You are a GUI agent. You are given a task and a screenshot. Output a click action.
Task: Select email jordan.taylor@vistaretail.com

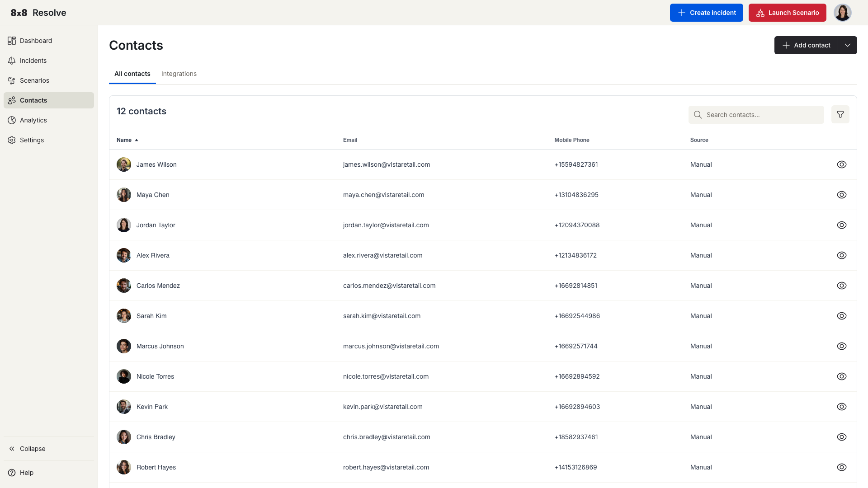(x=386, y=225)
